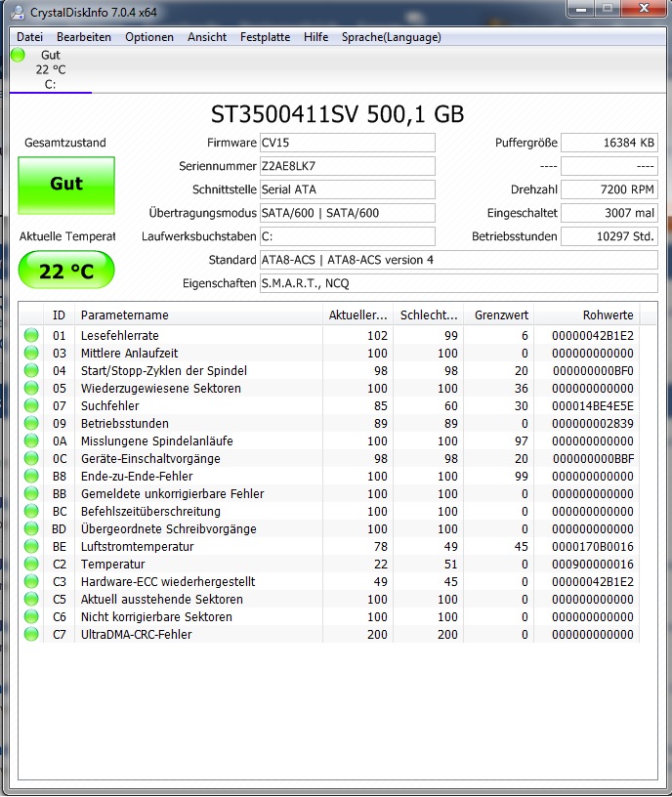Select the Luftstromtemperatur raw value 0000170B0016
The image size is (672, 797).
[x=593, y=547]
